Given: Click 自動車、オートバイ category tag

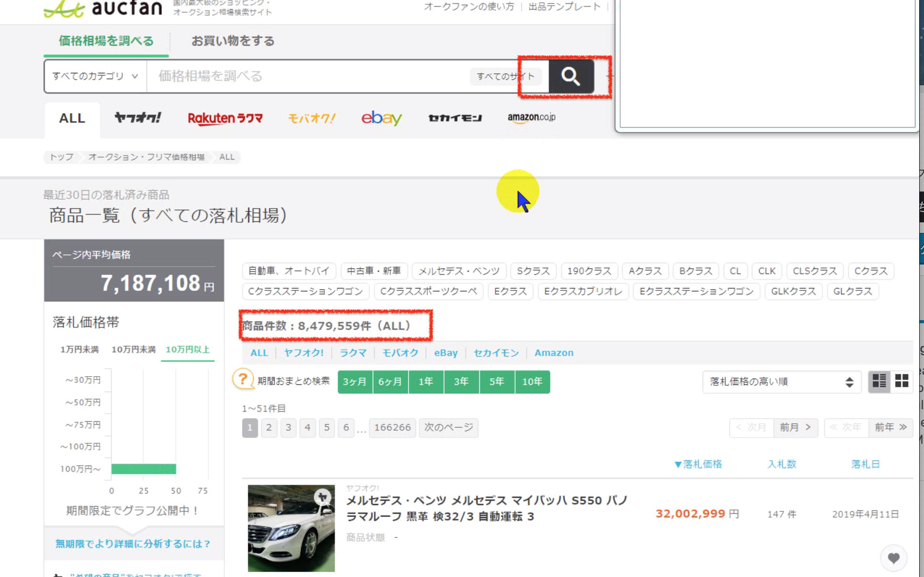Looking at the screenshot, I should tap(289, 271).
